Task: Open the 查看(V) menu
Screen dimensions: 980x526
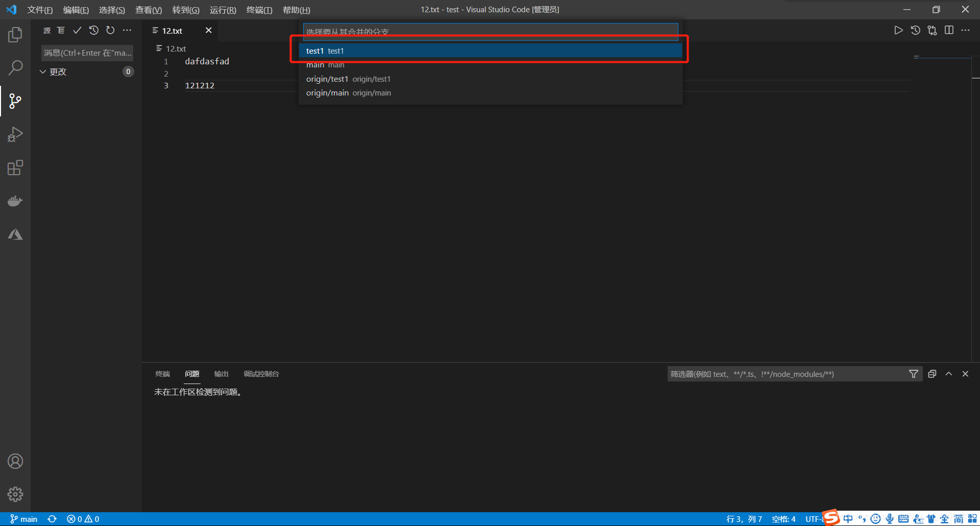Action: coord(149,10)
